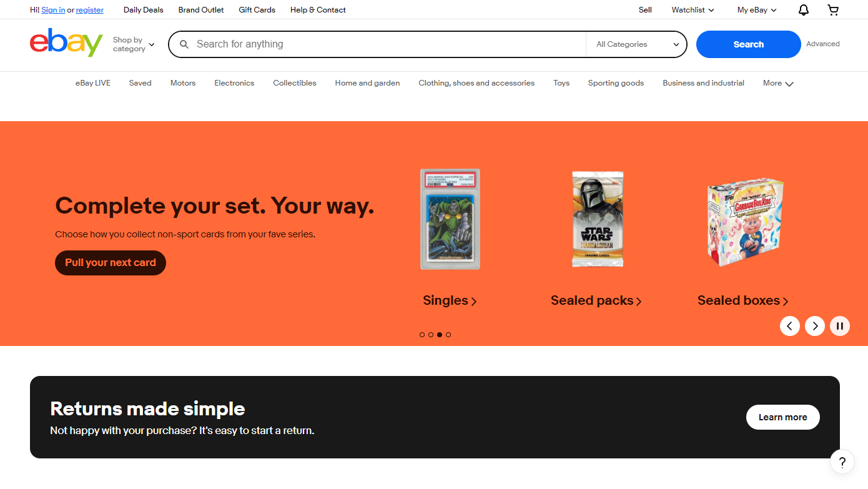Image resolution: width=868 pixels, height=489 pixels.
Task: Open the notifications bell icon
Action: point(804,10)
